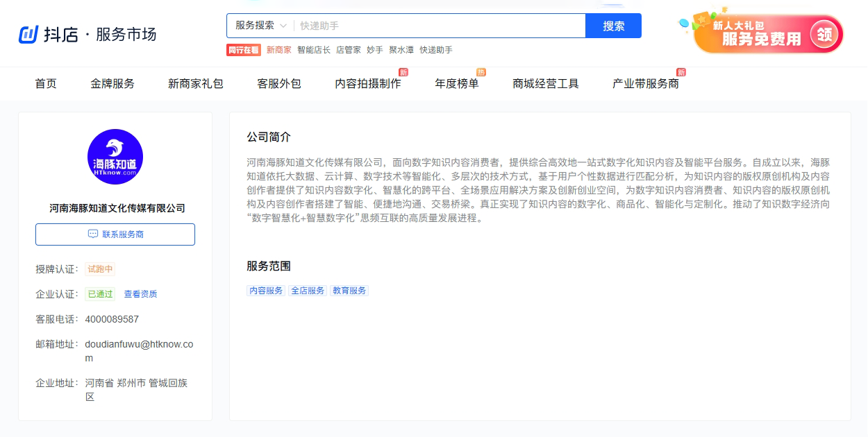Click the 教育服务 service tag

(x=349, y=291)
